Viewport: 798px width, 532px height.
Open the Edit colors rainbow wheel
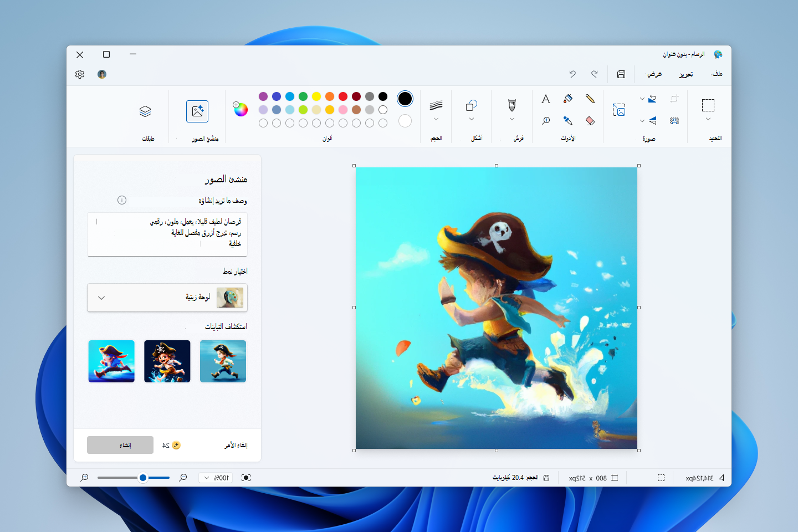[x=241, y=109]
